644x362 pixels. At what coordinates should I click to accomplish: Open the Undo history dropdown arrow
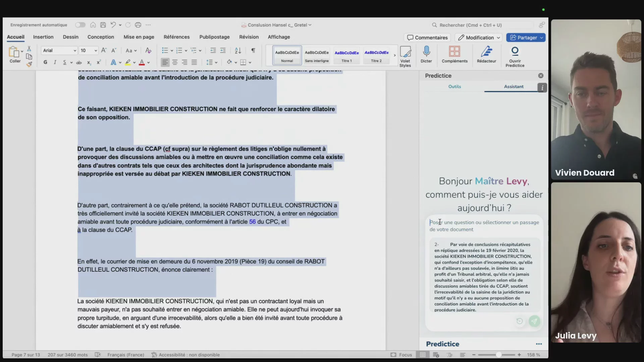coord(120,25)
